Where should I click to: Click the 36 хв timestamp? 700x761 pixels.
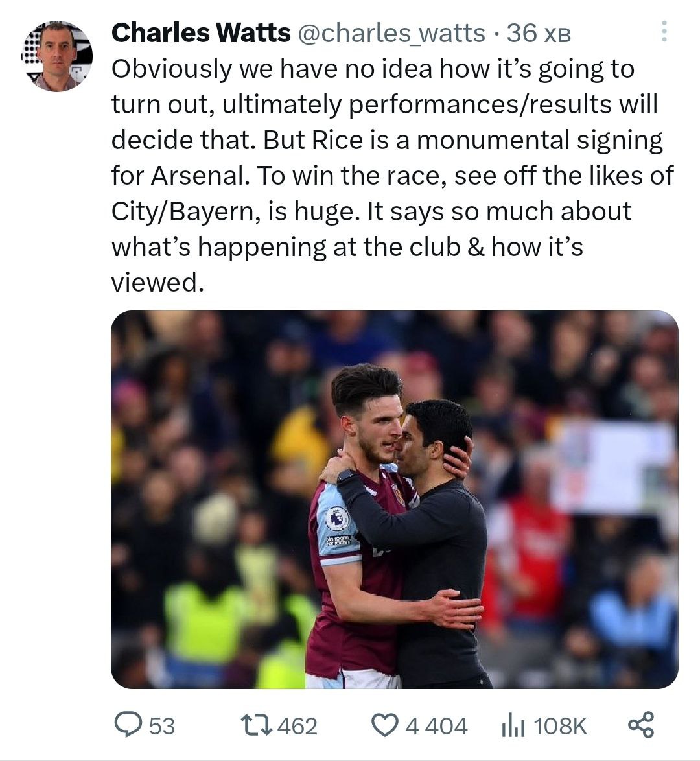coord(539,33)
